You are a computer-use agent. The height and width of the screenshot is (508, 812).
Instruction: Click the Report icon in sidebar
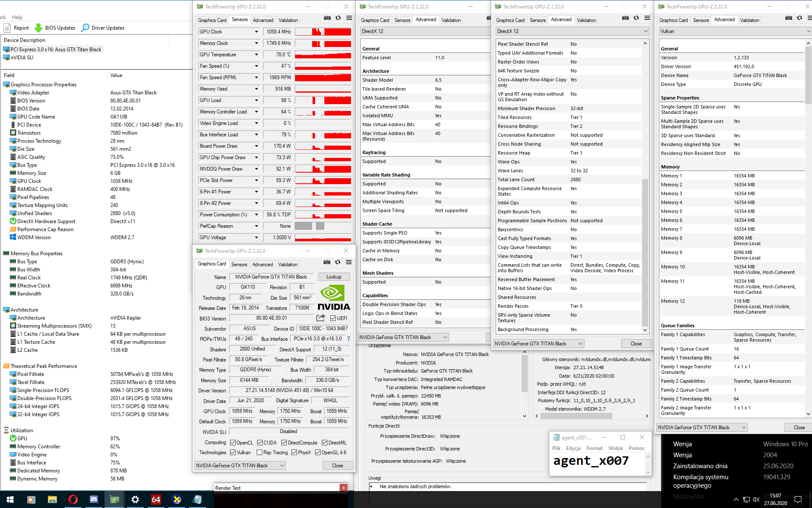[6, 28]
